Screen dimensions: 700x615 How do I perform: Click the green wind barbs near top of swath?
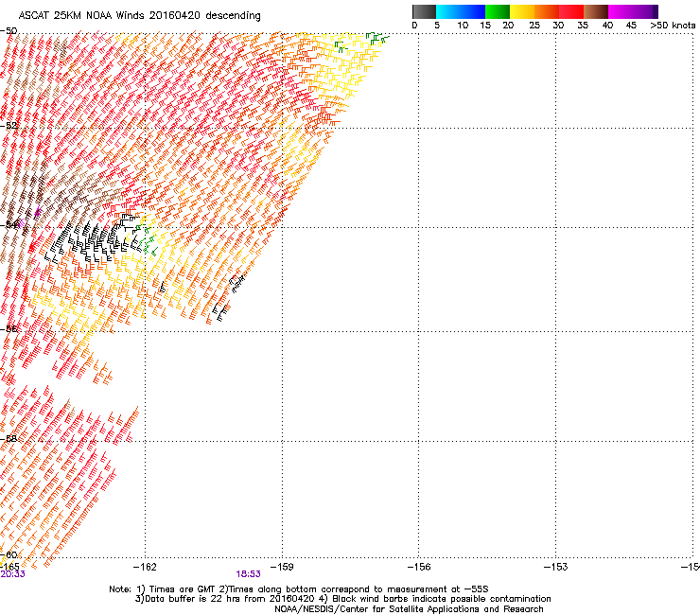tap(376, 38)
